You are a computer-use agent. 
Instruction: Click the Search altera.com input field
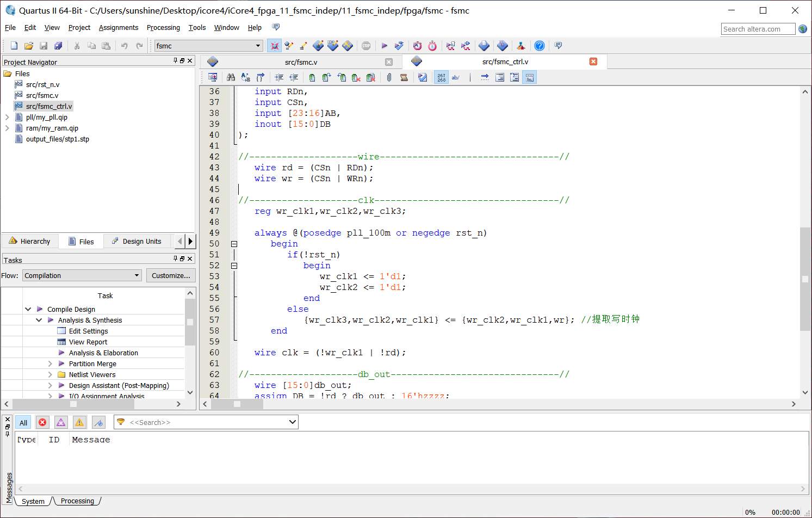coord(758,29)
